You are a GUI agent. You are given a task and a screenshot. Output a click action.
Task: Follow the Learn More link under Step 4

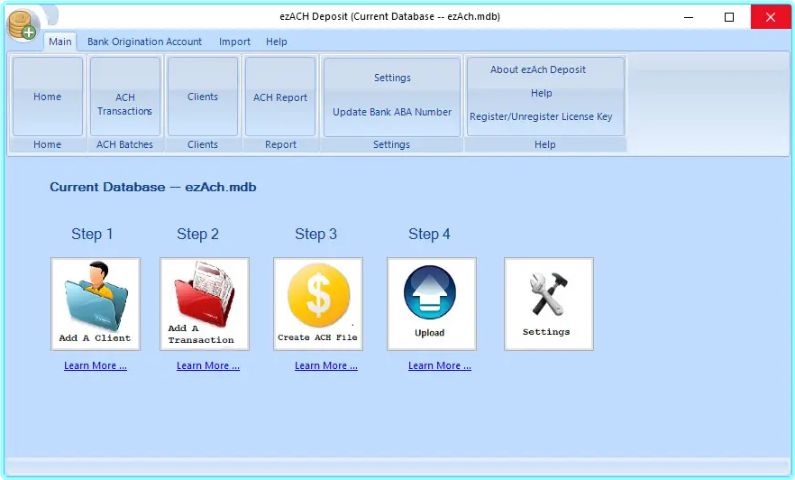(x=440, y=365)
